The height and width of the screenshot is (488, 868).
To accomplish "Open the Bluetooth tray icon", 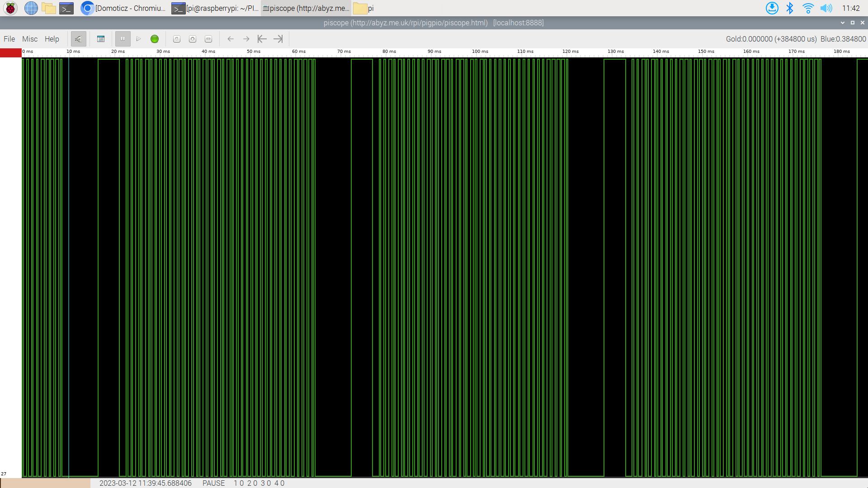I will click(x=790, y=8).
